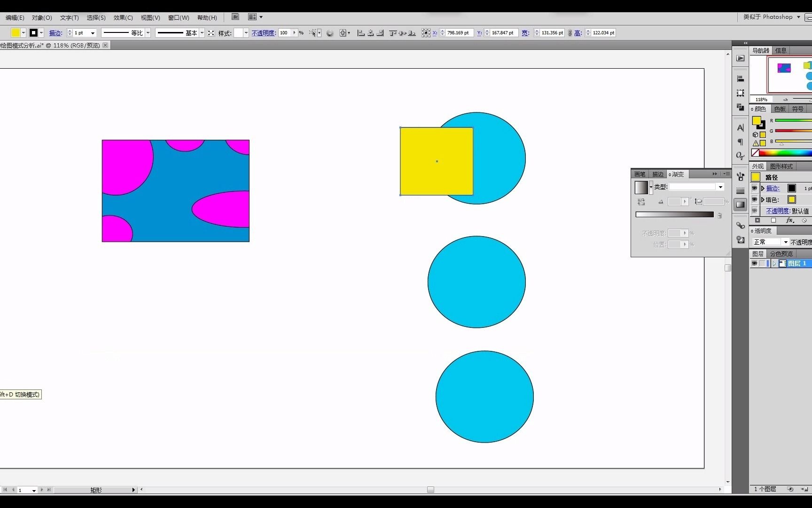Click vertical align center icon
This screenshot has height=508, width=812.
click(402, 33)
